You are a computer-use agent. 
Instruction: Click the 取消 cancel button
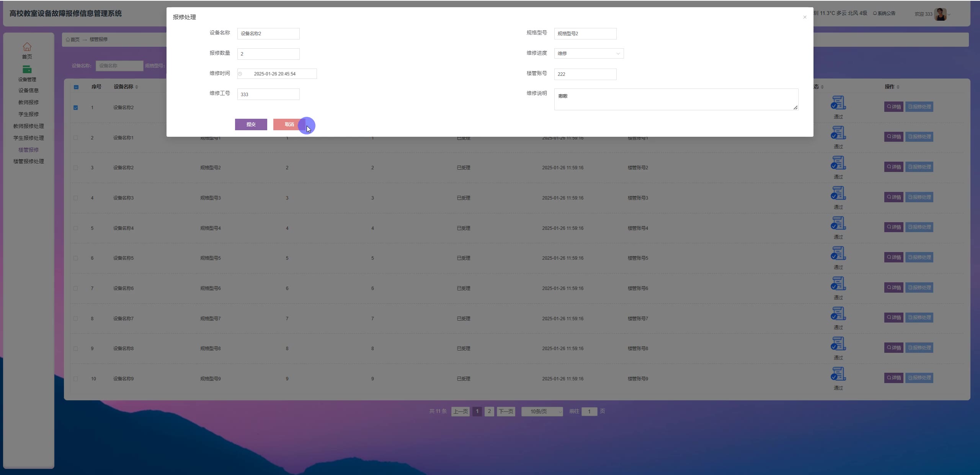coord(289,124)
